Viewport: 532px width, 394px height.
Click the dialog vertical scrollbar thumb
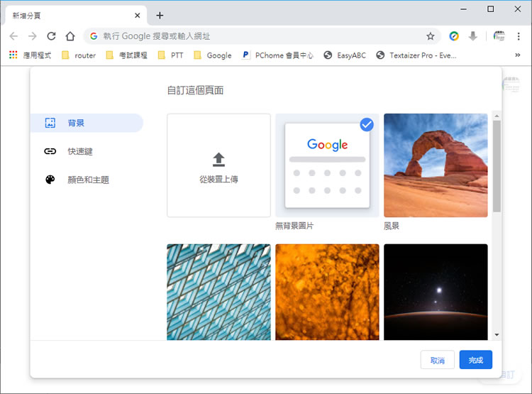(x=497, y=166)
